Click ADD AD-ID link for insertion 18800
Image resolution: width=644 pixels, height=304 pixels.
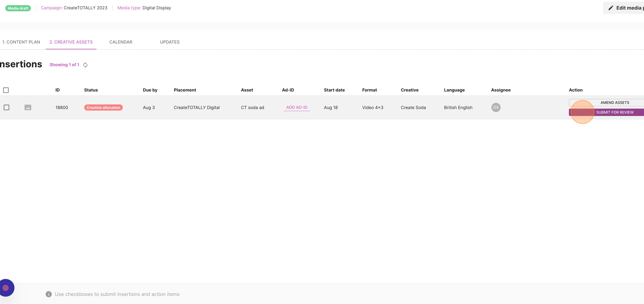point(297,107)
